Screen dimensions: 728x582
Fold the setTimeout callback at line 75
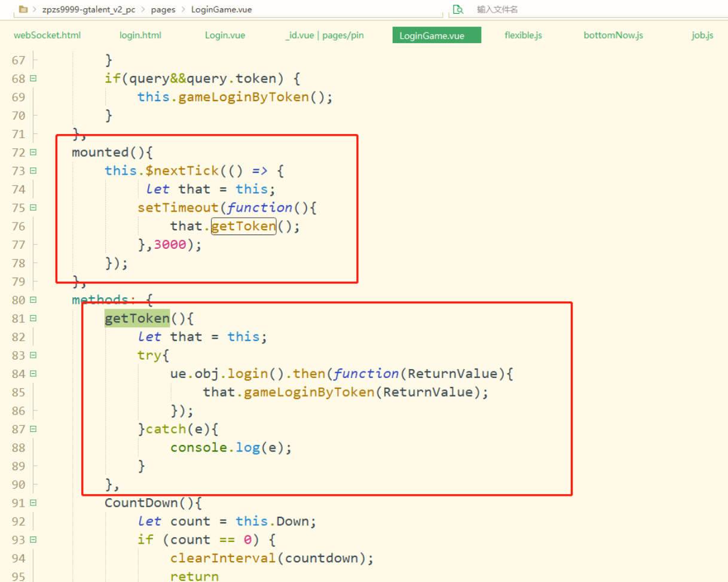point(33,208)
